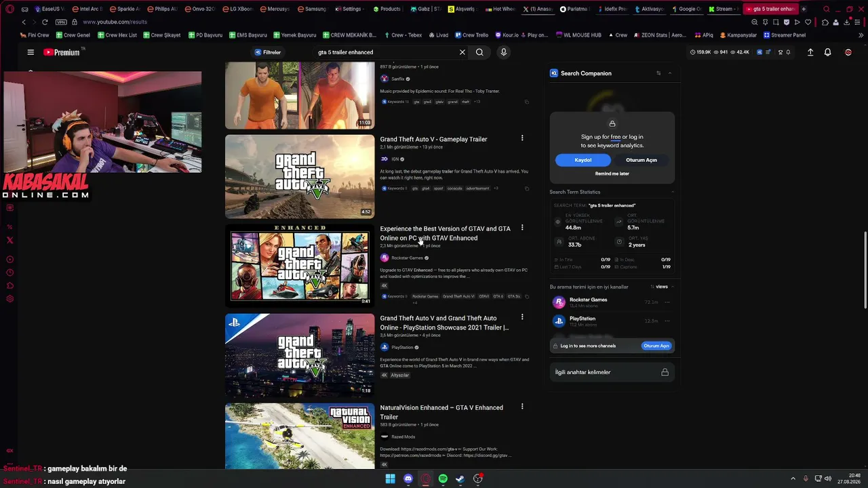Toggle Search Companion swap/settings icon
This screenshot has width=868, height=488.
pos(658,73)
